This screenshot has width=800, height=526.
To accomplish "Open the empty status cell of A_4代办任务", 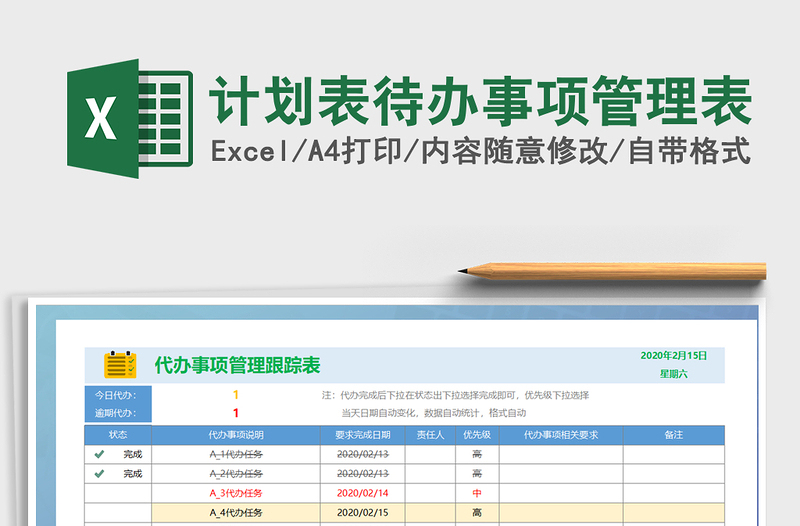I will [x=118, y=512].
